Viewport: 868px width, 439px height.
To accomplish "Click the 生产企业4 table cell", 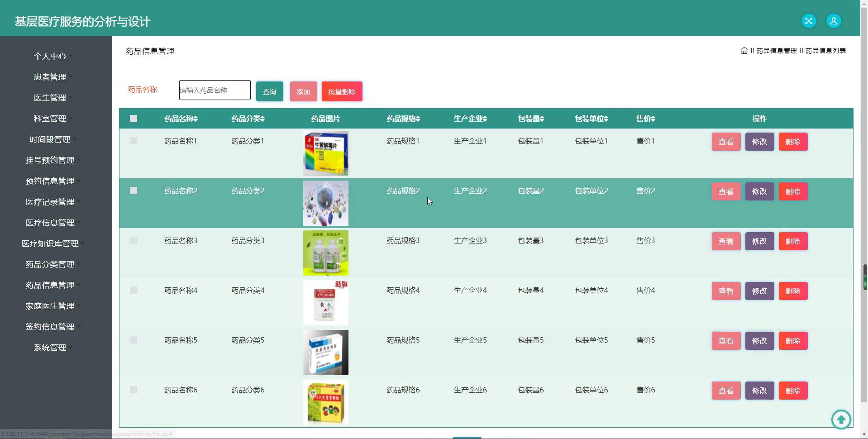I will (x=470, y=290).
